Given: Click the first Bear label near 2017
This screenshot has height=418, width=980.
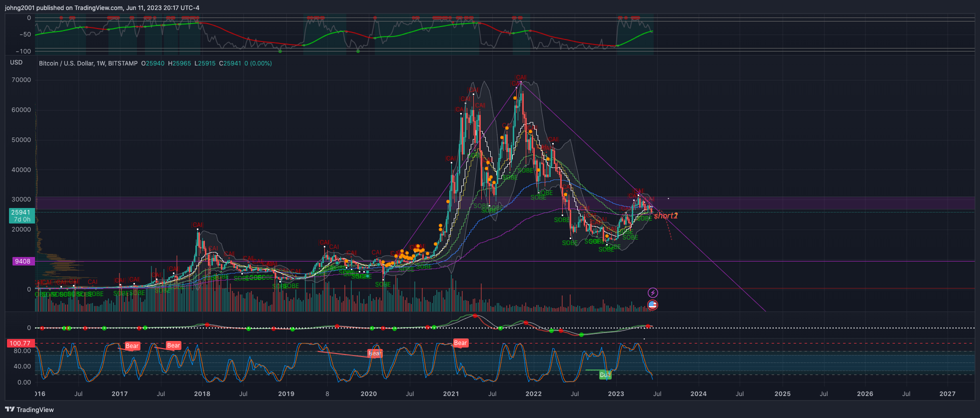Looking at the screenshot, I should tap(132, 346).
